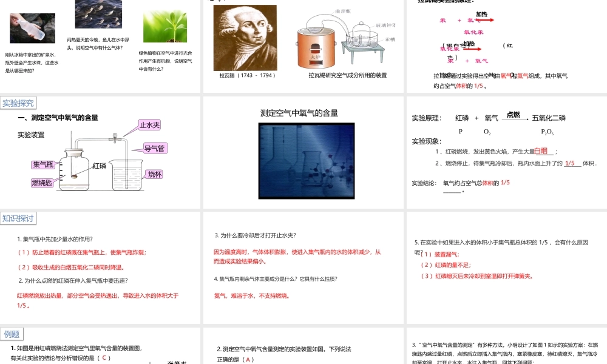Click red answer （2）吸收生成的白烟五氧化二磷
This screenshot has height=364, width=607.
coord(71,268)
